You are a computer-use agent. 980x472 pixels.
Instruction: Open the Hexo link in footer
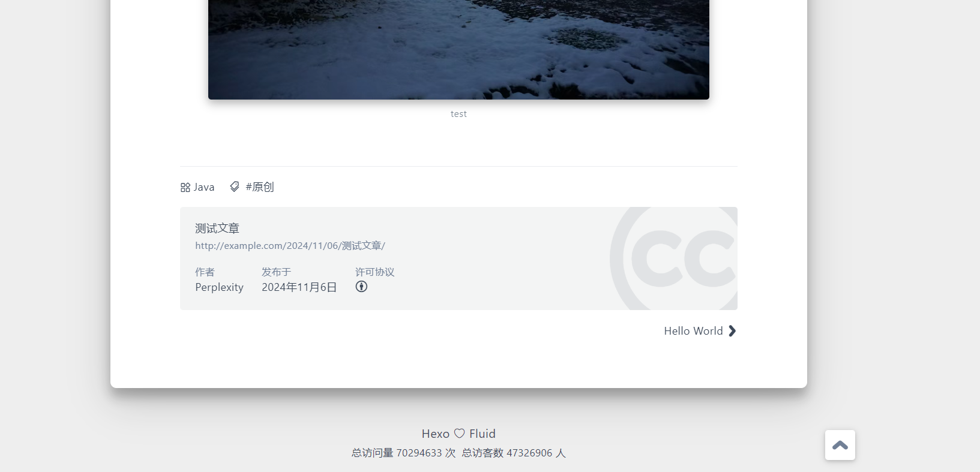point(436,434)
